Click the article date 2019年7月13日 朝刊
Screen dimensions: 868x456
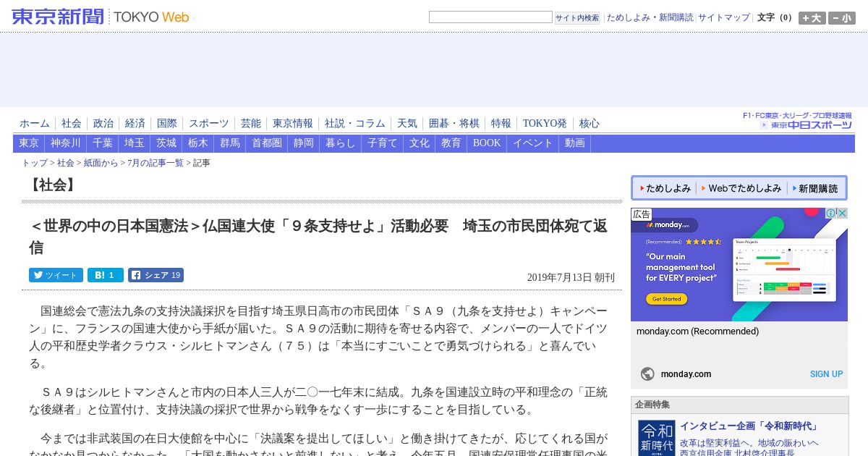coord(571,277)
